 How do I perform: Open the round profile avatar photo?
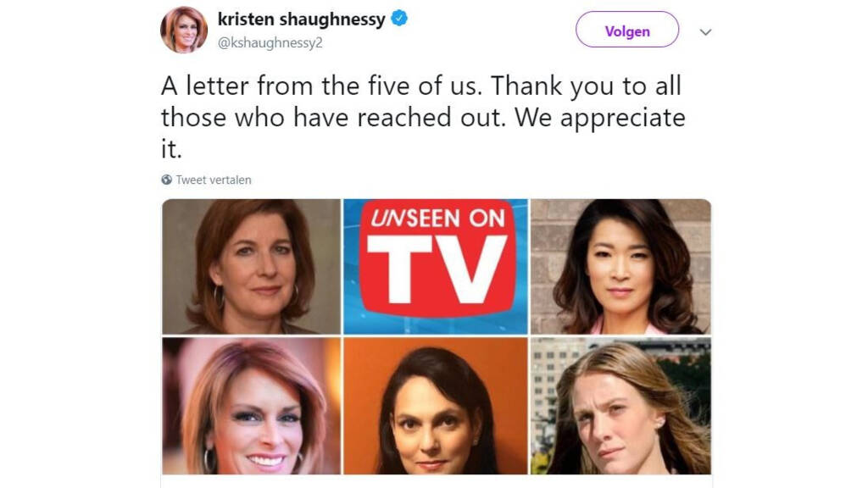pyautogui.click(x=184, y=30)
